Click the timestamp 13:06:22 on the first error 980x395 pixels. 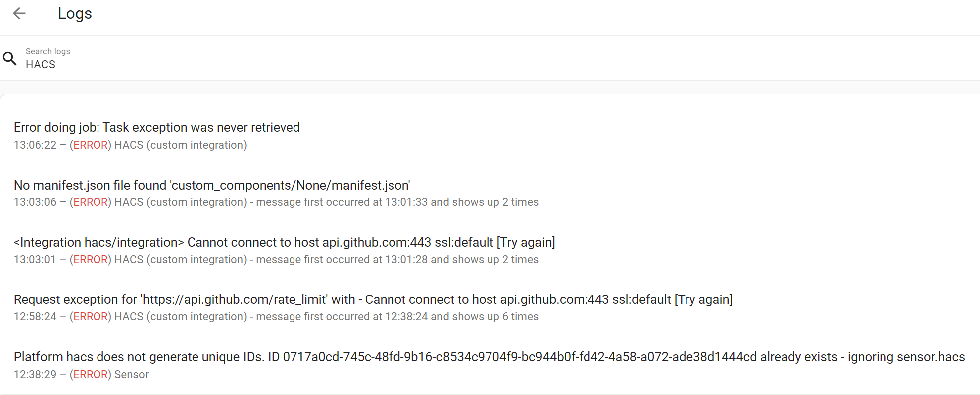[35, 145]
